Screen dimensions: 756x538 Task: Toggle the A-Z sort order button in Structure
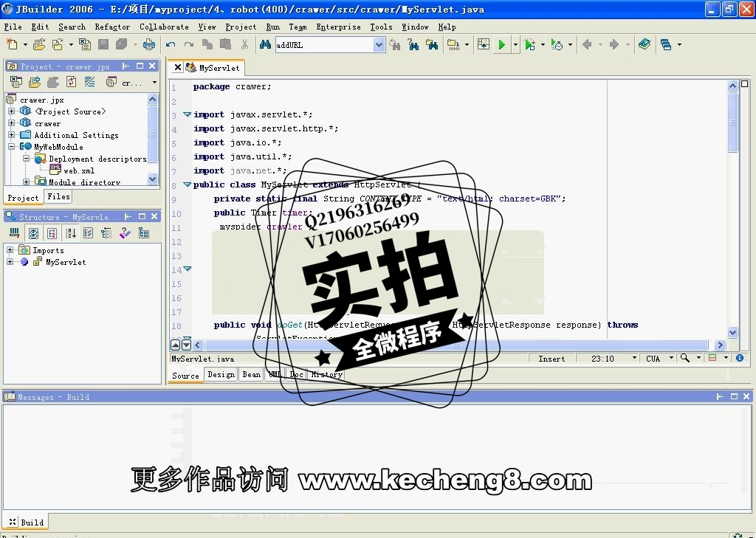pos(71,234)
